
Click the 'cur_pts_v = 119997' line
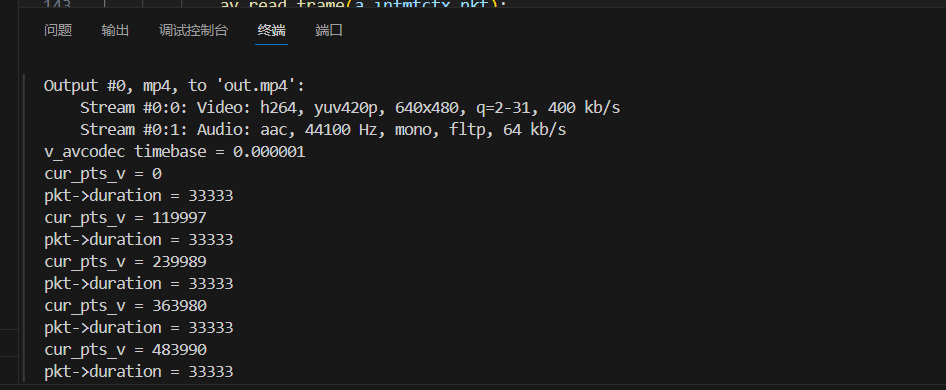(x=125, y=218)
